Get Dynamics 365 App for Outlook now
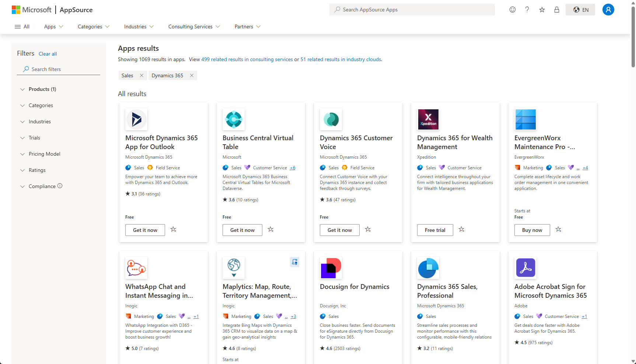The image size is (636, 364). tap(145, 230)
